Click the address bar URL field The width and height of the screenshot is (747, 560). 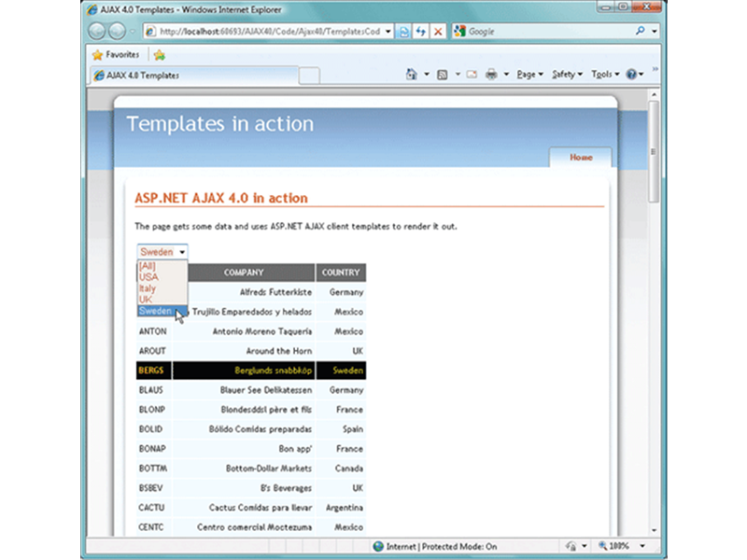pos(264,32)
